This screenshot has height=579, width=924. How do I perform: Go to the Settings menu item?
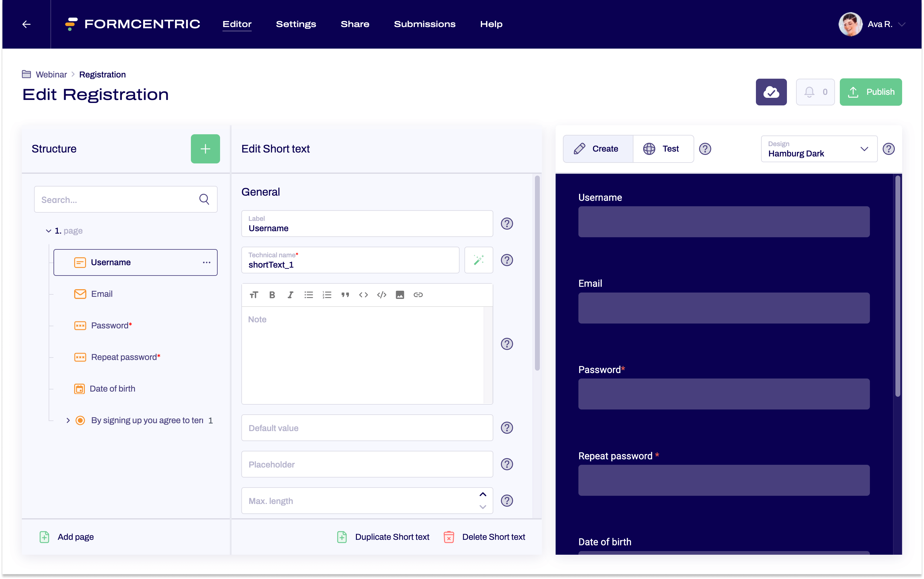[x=296, y=24]
